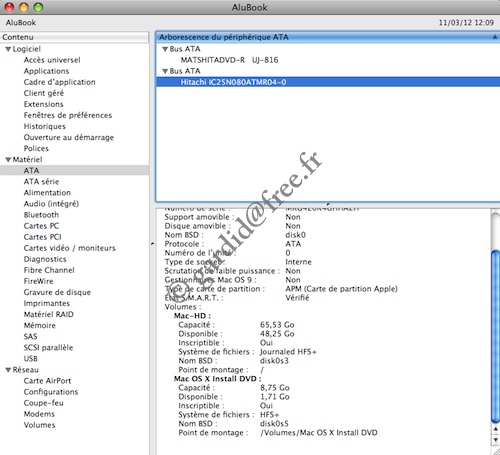The image size is (500, 455).
Task: Select Volumes under Réseau
Action: click(x=39, y=425)
